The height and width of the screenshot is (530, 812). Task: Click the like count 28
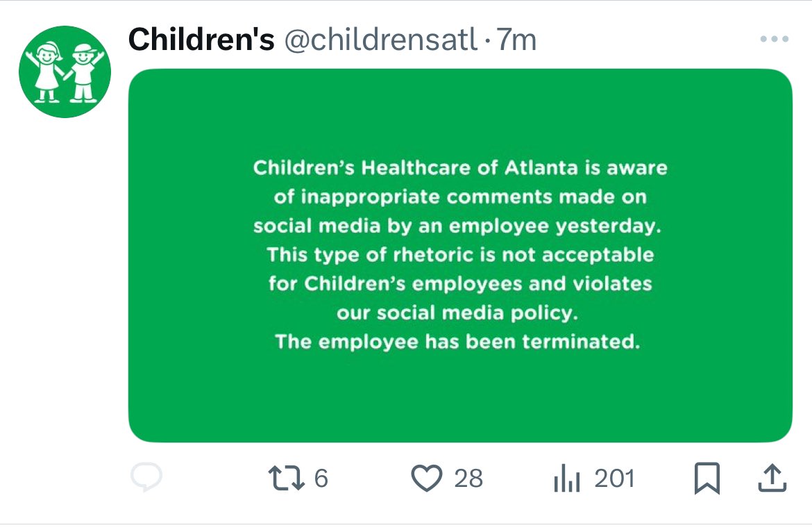468,478
